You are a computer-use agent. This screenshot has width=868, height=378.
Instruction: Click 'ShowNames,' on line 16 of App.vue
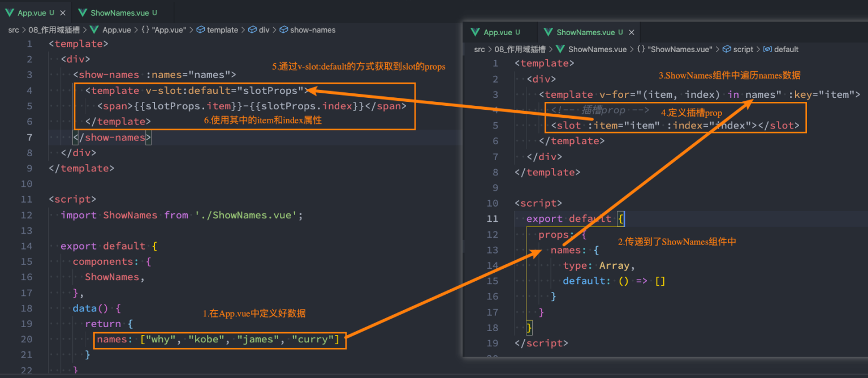click(x=115, y=277)
